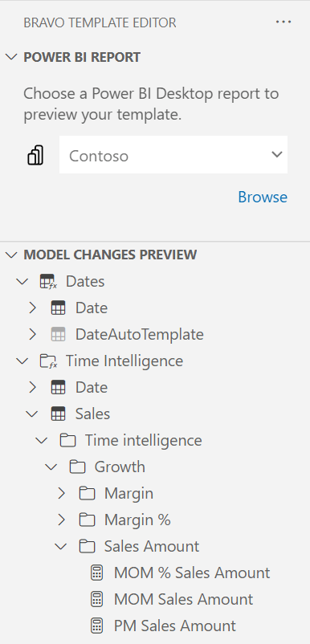The height and width of the screenshot is (644, 310).
Task: Click the DateAutoTemplate greyed table icon
Action: 58,335
